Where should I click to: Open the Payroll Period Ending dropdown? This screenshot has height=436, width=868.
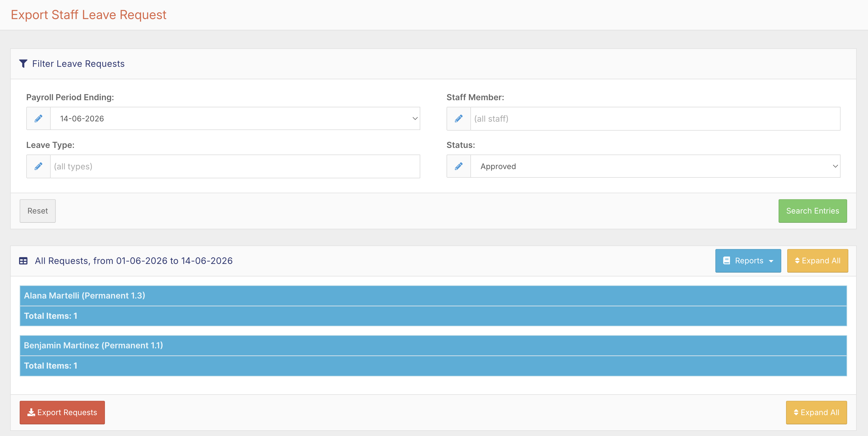pyautogui.click(x=235, y=118)
